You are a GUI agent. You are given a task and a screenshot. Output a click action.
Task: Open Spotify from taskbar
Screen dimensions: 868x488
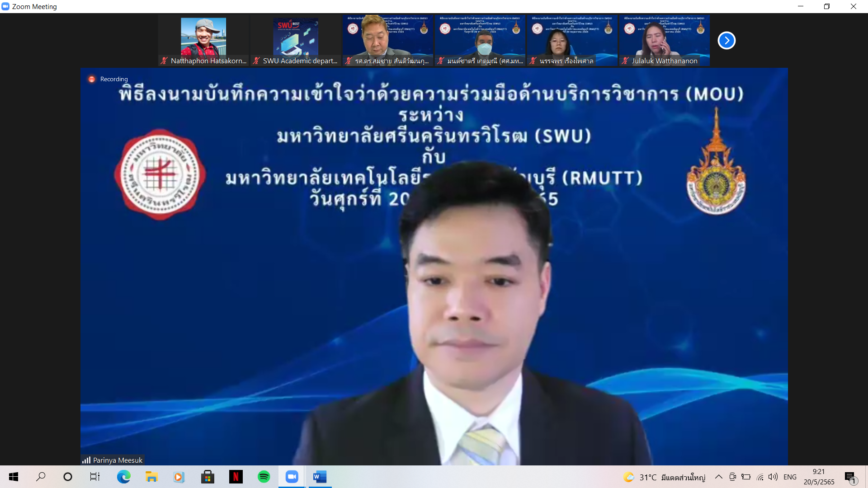pyautogui.click(x=264, y=477)
